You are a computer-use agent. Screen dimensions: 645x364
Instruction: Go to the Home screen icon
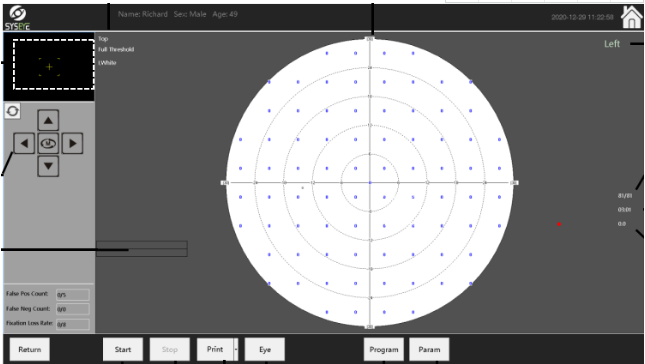(x=631, y=17)
